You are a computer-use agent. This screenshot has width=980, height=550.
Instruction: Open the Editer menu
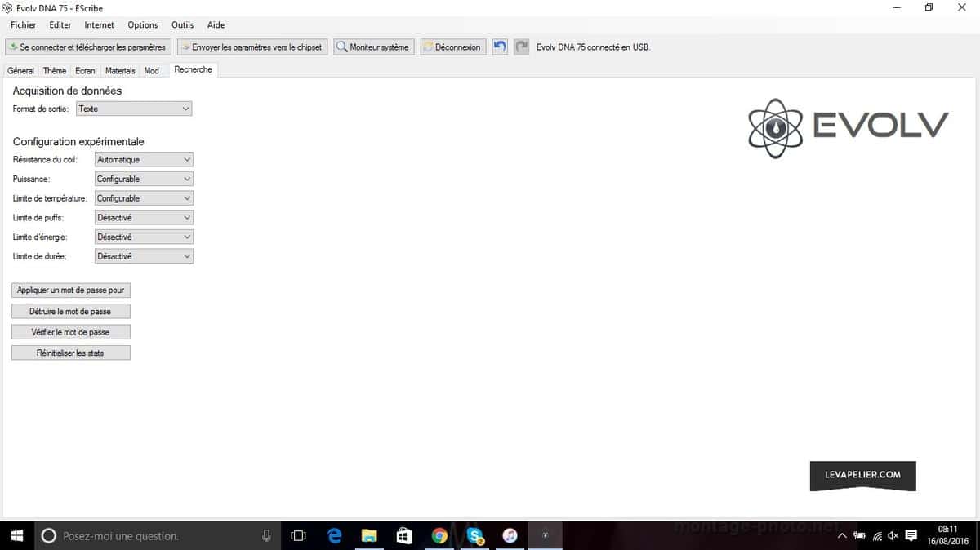pyautogui.click(x=60, y=25)
